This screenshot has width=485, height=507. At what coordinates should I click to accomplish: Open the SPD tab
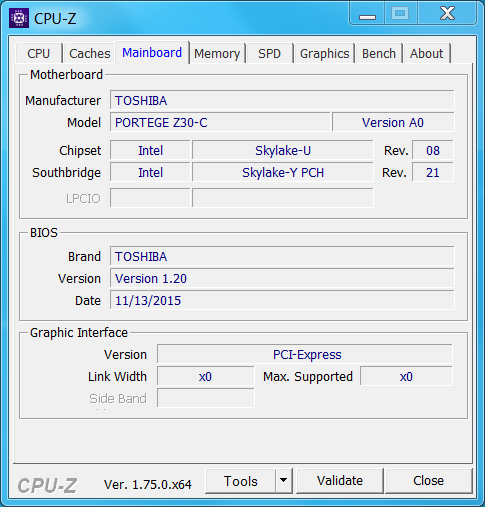(x=269, y=53)
